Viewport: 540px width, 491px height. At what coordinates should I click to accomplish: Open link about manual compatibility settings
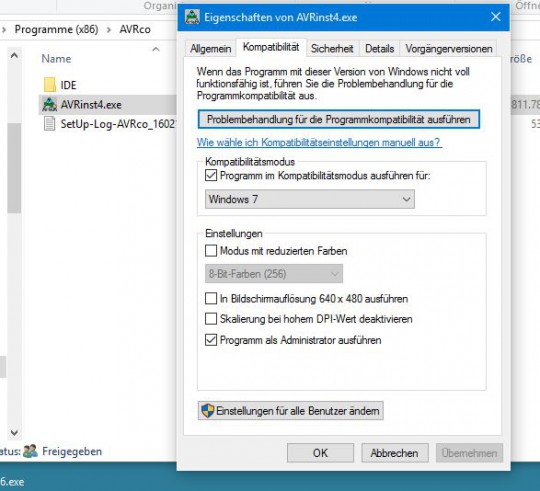319,142
